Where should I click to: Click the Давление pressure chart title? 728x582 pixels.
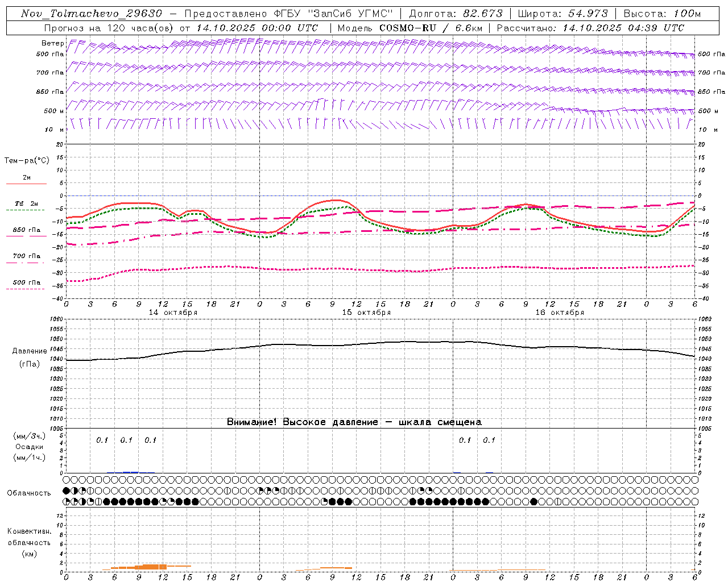click(x=30, y=351)
